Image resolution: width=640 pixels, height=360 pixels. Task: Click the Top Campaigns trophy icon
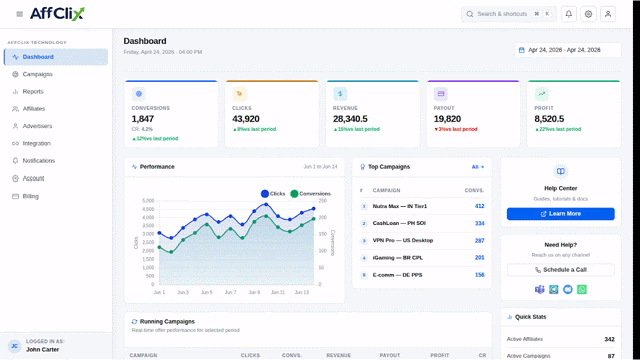coord(362,167)
